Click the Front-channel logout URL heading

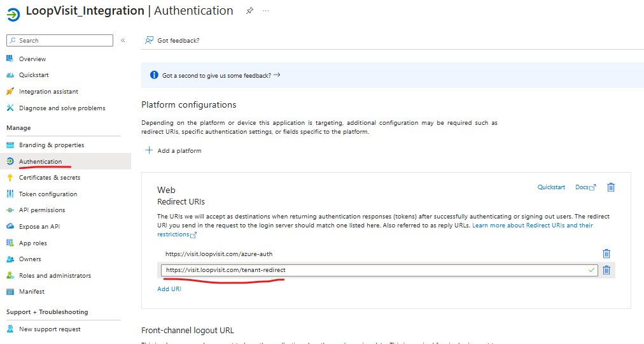coord(188,331)
